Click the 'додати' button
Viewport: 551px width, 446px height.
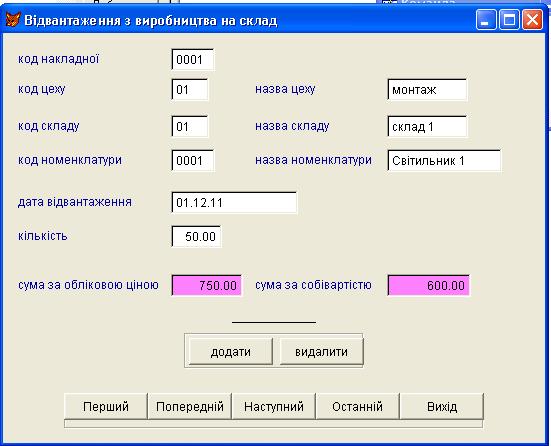(231, 352)
